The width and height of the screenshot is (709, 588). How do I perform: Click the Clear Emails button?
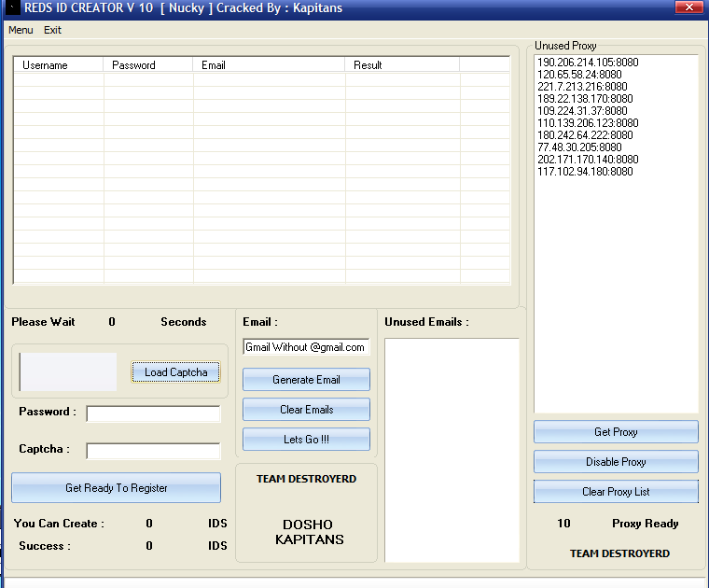pyautogui.click(x=306, y=410)
